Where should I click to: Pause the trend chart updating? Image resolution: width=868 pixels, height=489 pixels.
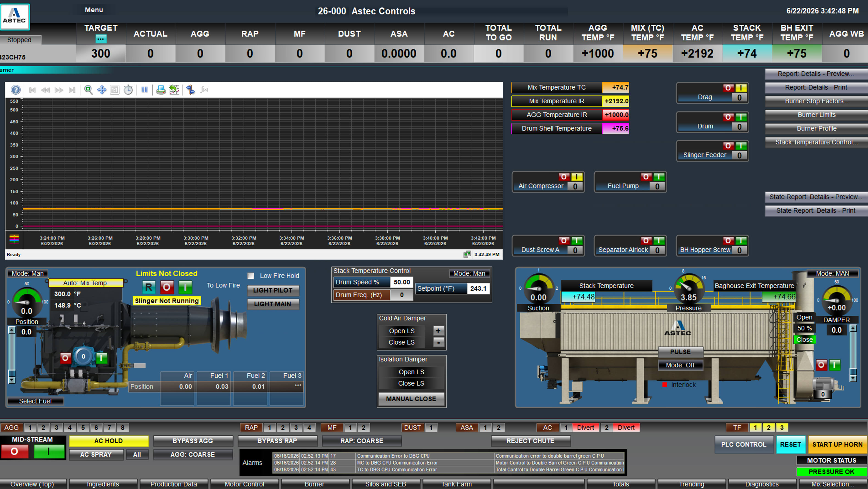(144, 90)
